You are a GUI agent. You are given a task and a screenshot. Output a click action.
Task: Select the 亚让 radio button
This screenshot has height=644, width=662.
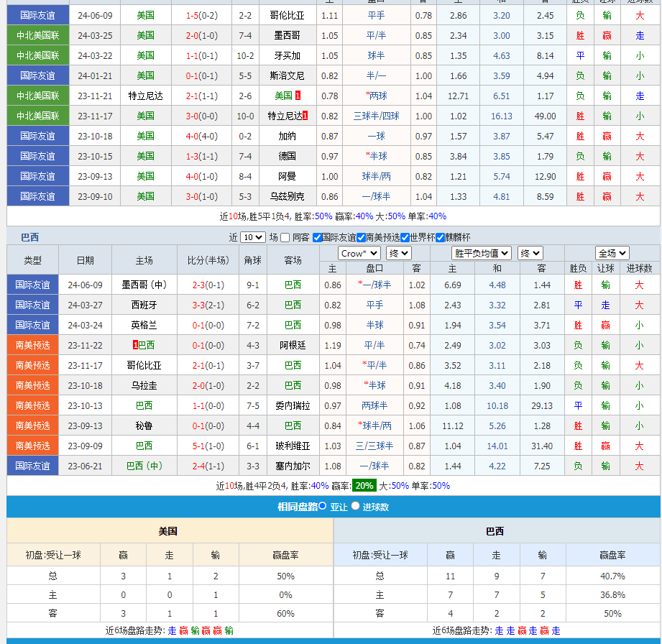(323, 506)
